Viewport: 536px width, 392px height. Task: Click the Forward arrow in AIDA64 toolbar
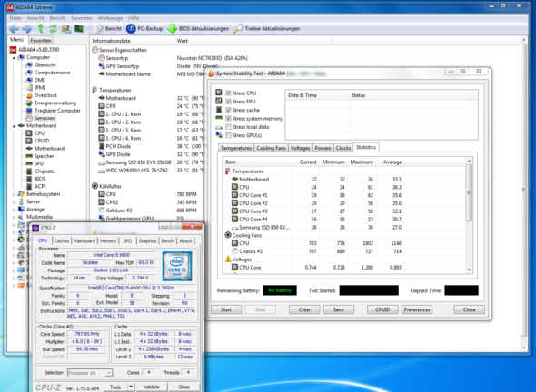tap(26, 29)
